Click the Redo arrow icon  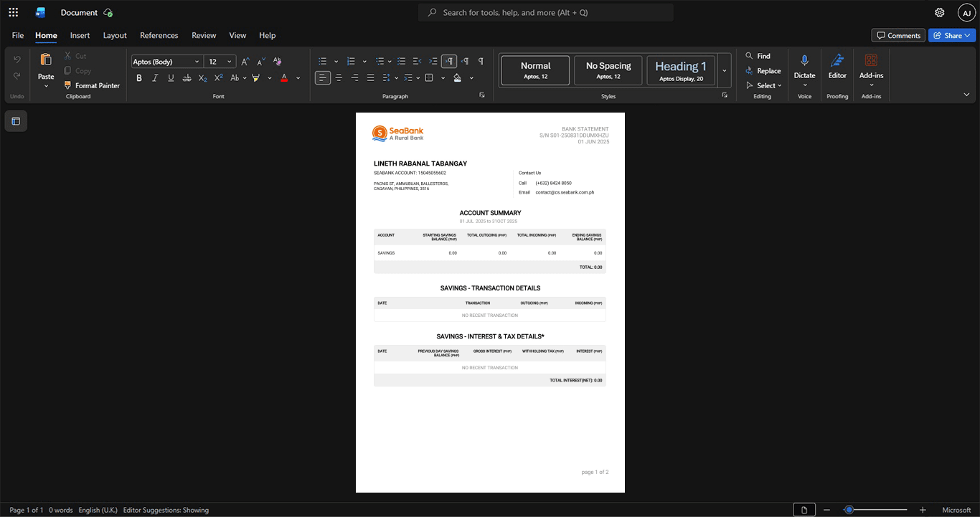point(17,76)
